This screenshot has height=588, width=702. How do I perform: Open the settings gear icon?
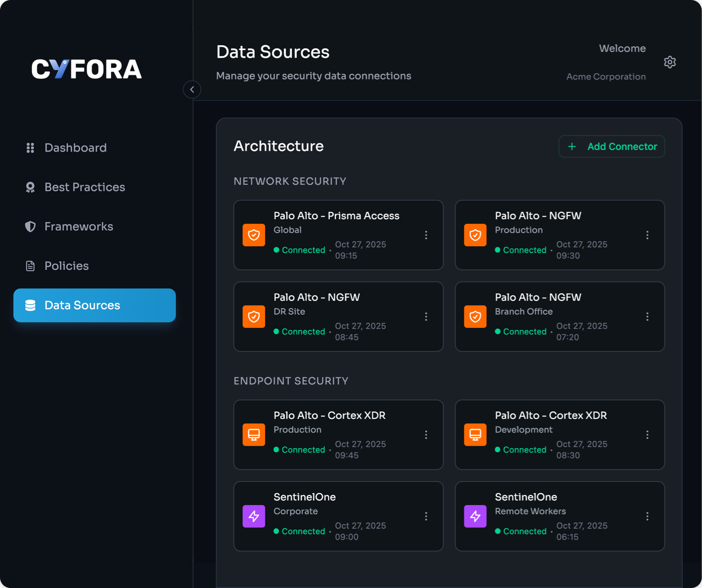click(670, 62)
